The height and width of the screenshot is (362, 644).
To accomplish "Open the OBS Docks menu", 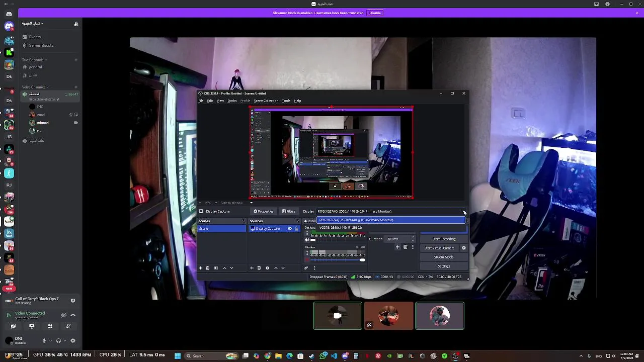I will [x=232, y=101].
